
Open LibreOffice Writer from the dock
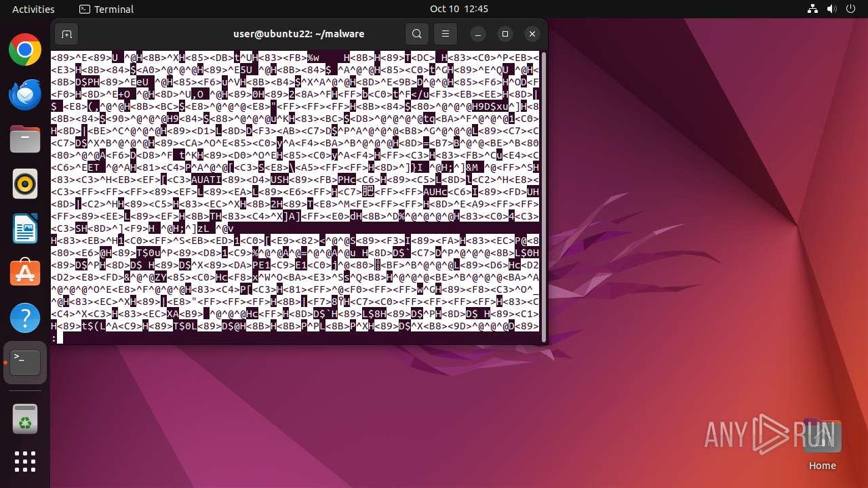(25, 228)
